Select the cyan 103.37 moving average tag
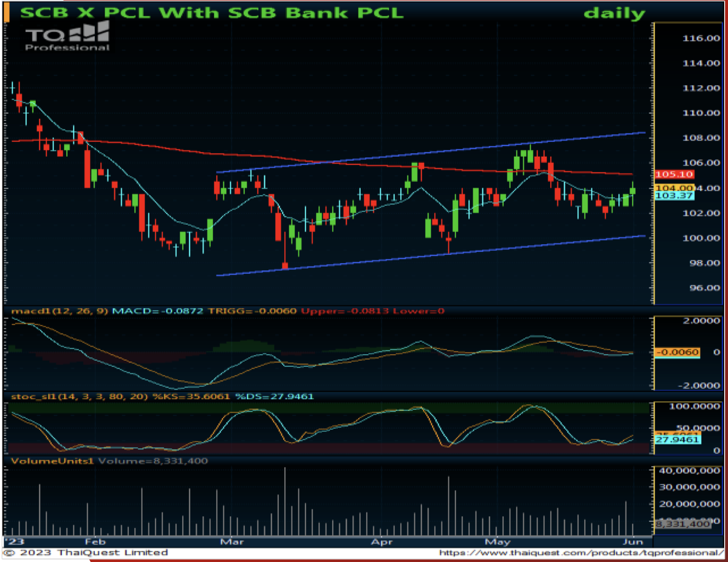The image size is (728, 562). (x=674, y=196)
